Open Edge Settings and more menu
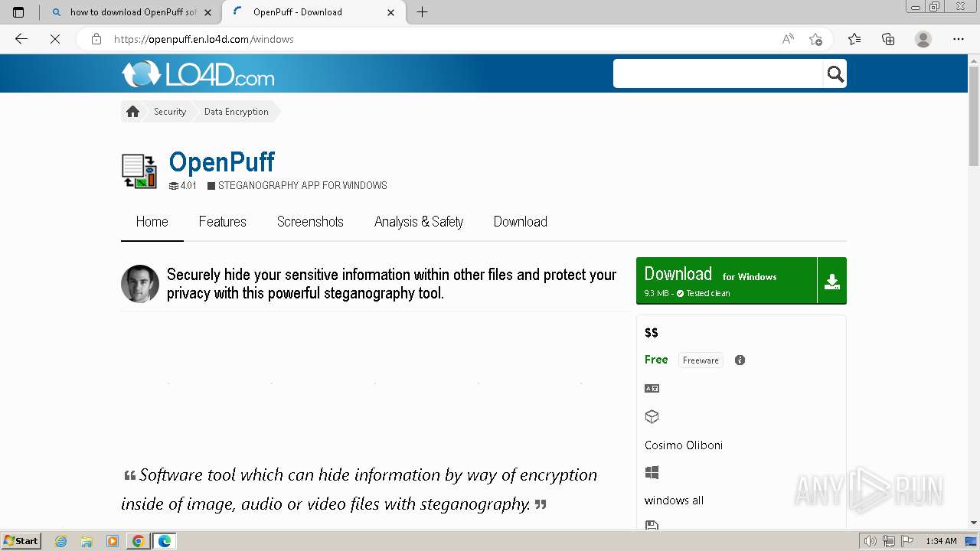 pos(959,39)
